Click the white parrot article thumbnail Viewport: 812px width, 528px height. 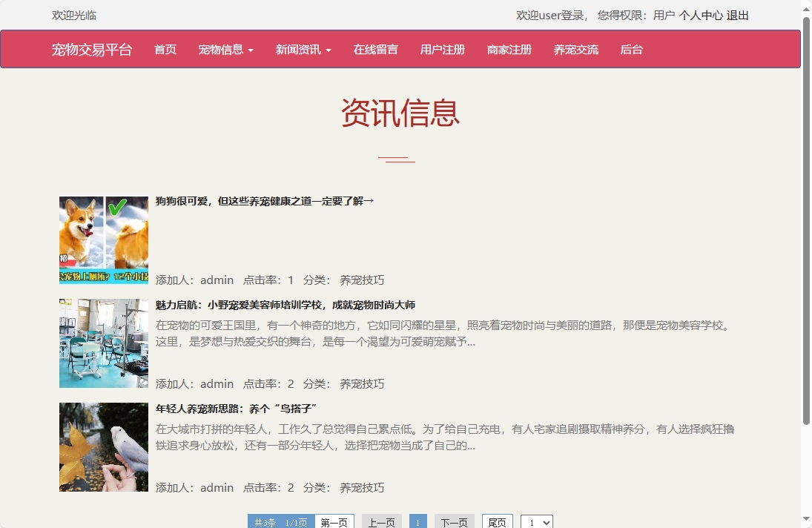pyautogui.click(x=103, y=446)
